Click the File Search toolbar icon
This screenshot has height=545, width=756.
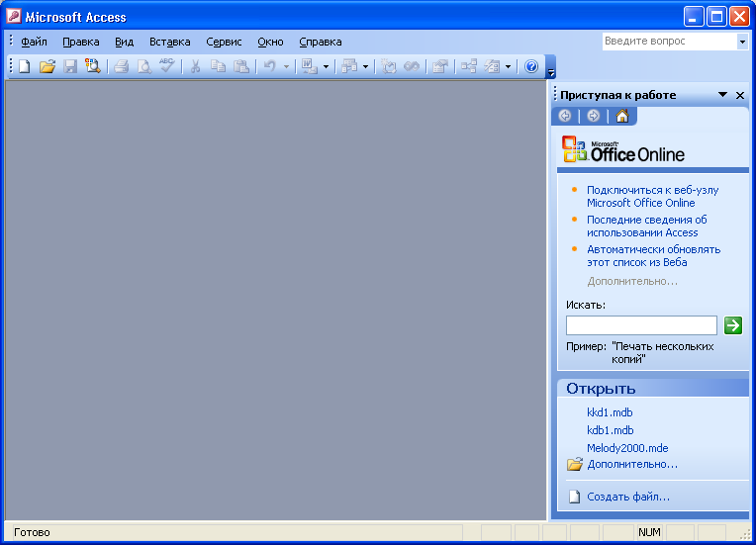[x=93, y=66]
